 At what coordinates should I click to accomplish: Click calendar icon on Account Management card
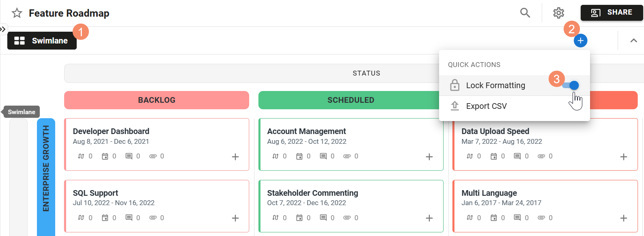point(299,156)
